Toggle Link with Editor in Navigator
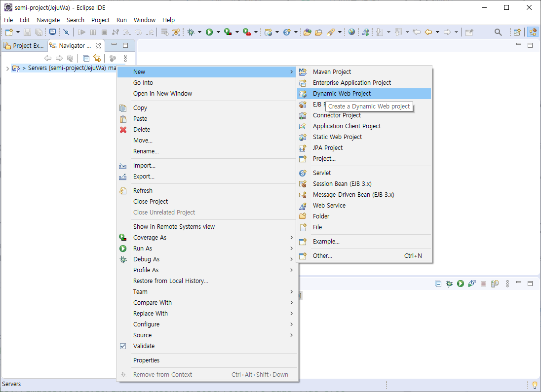Viewport: 541px width, 392px height. coord(97,58)
